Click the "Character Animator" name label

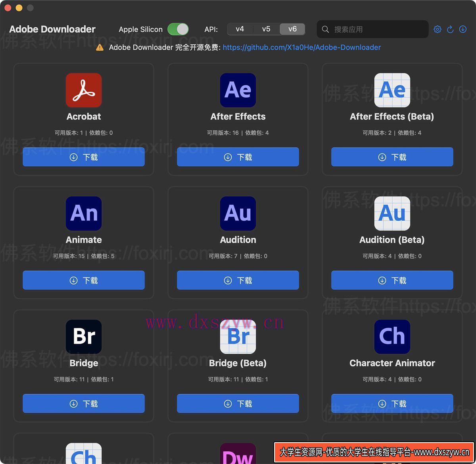[392, 363]
